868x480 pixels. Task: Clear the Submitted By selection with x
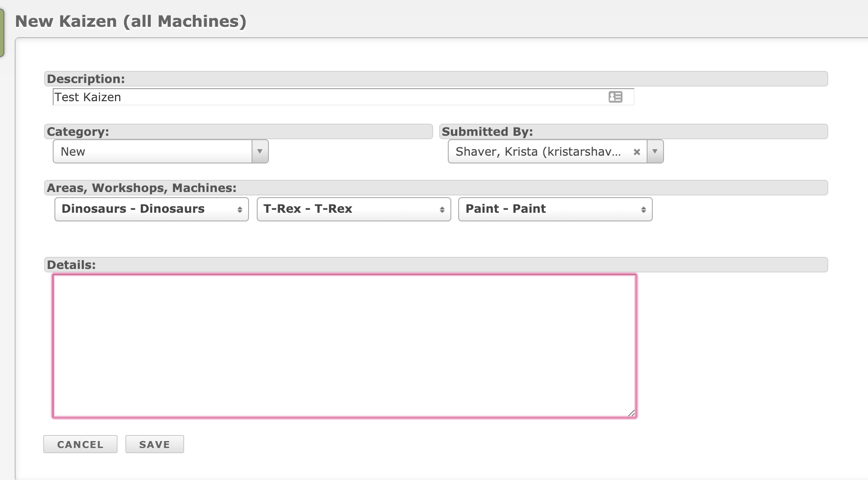click(x=637, y=152)
